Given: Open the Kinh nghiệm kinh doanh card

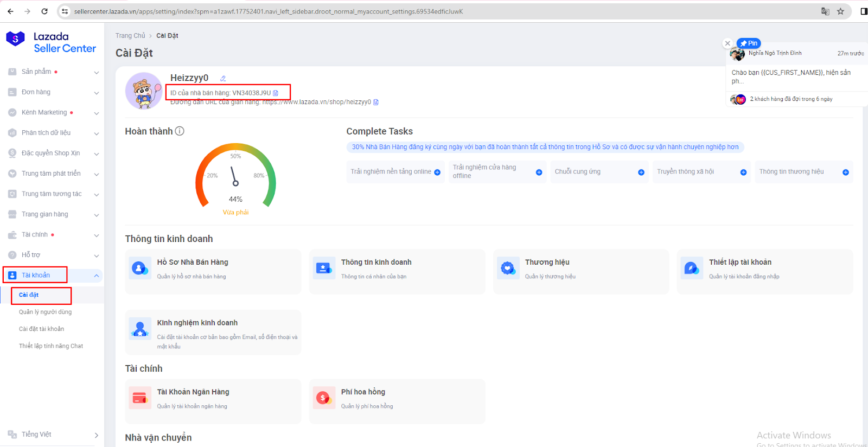Looking at the screenshot, I should pyautogui.click(x=213, y=333).
